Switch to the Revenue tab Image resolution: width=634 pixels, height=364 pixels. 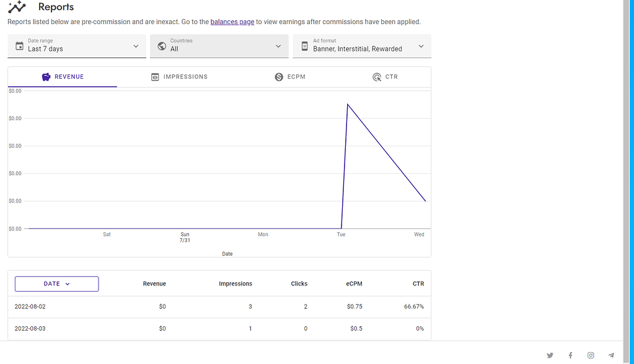(63, 77)
